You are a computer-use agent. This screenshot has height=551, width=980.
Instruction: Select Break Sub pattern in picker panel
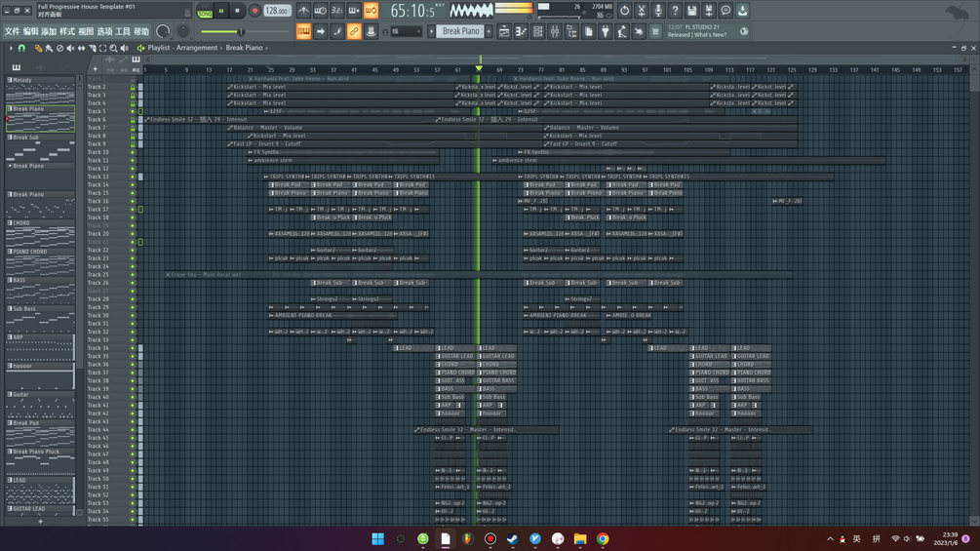41,148
